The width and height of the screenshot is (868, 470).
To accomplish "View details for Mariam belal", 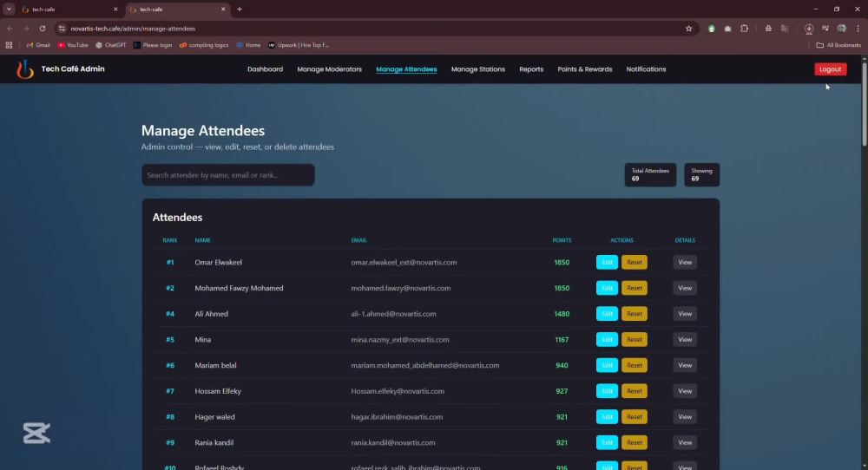I will [x=685, y=365].
